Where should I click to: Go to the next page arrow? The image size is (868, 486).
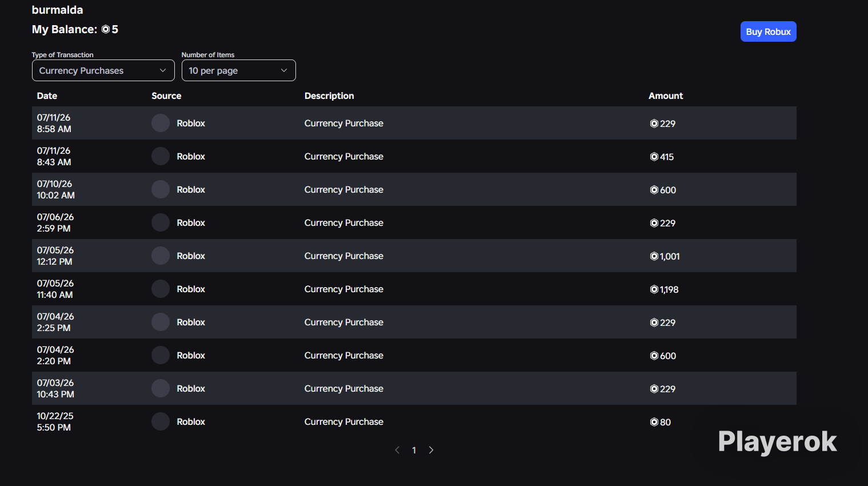[x=431, y=450]
